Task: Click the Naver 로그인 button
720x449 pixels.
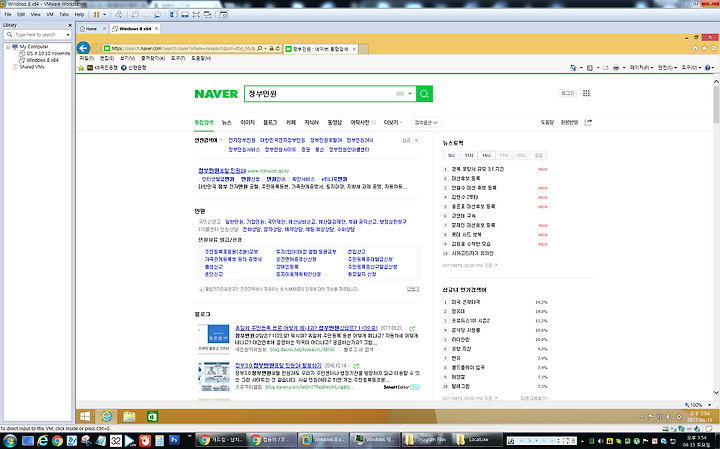Action: pyautogui.click(x=568, y=93)
